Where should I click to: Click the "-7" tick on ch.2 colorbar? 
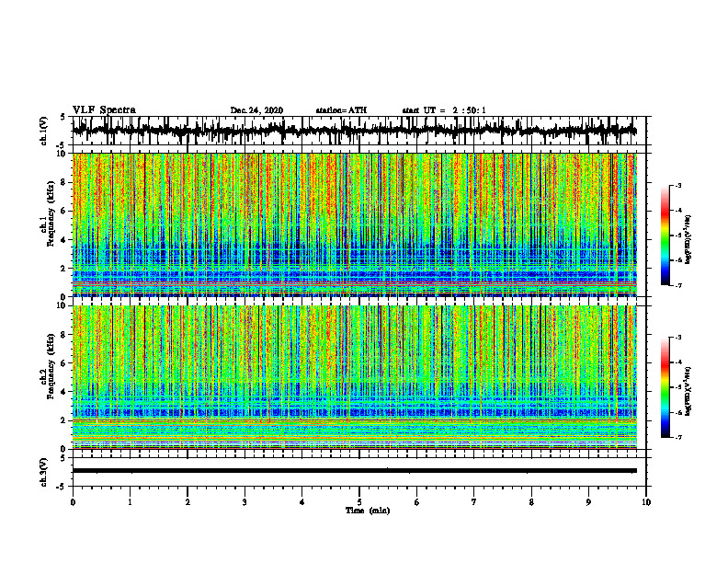click(x=678, y=437)
